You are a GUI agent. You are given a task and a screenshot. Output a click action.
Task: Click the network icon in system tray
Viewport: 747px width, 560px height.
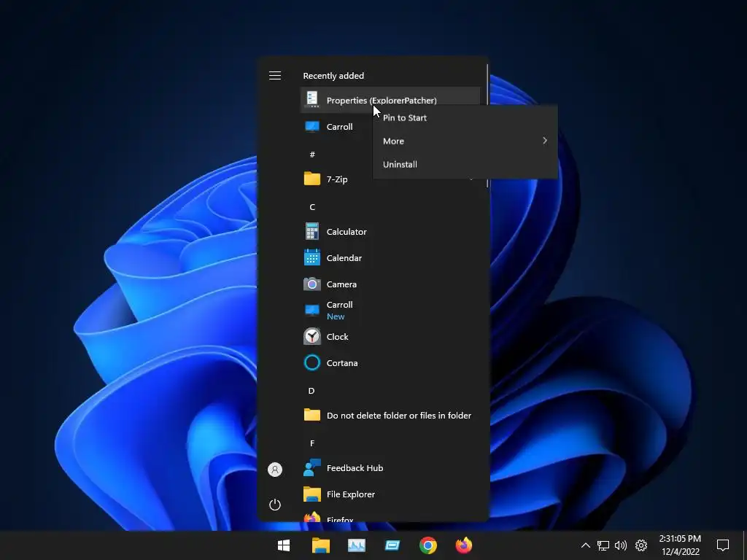[x=603, y=545]
